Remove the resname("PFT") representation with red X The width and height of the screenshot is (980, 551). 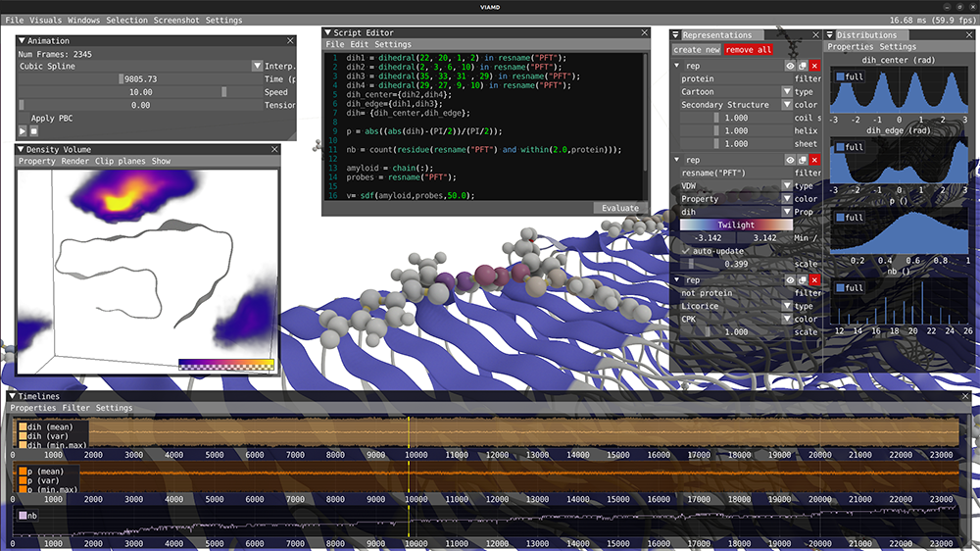click(x=814, y=160)
